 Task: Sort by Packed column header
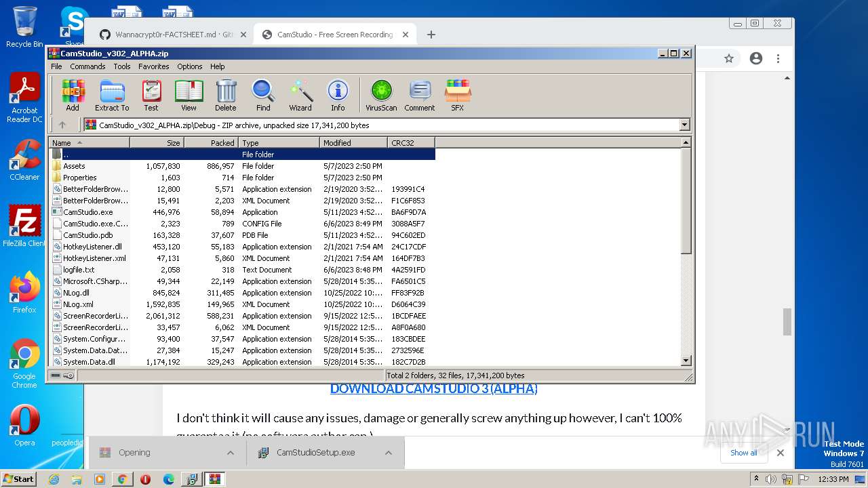[211, 142]
